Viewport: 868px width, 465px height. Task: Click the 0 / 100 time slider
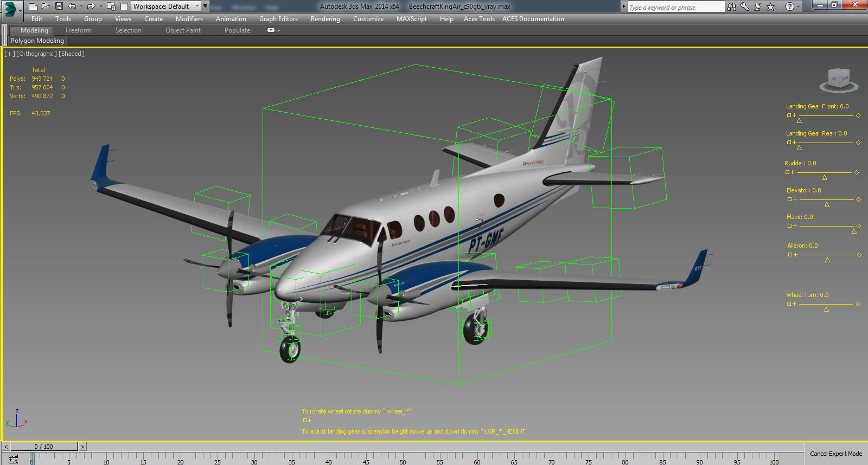(x=44, y=447)
